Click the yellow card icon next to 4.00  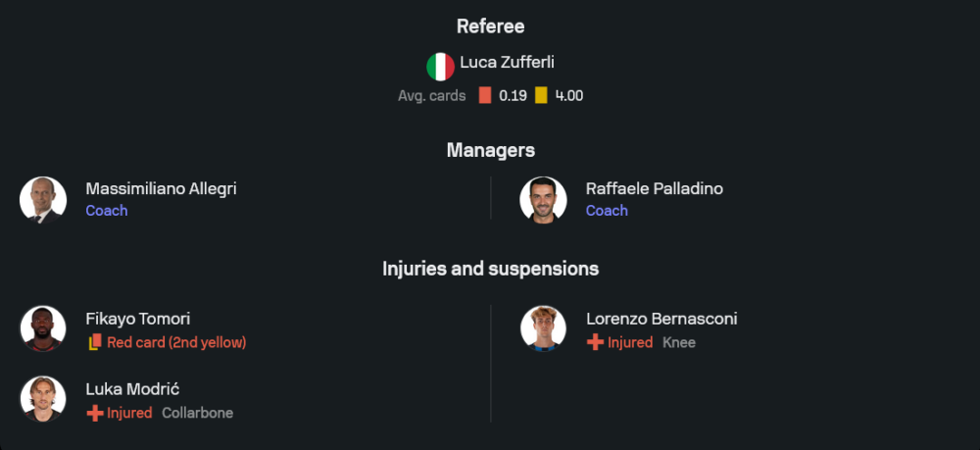[x=541, y=96]
